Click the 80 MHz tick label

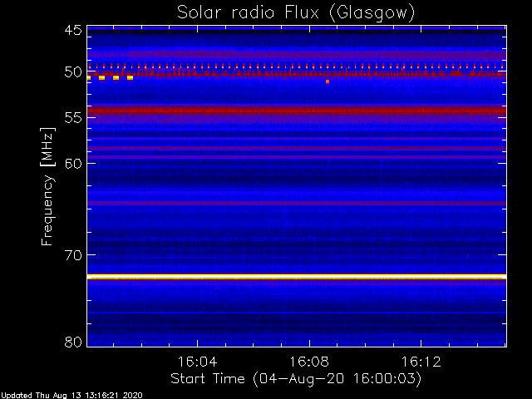[x=72, y=342]
